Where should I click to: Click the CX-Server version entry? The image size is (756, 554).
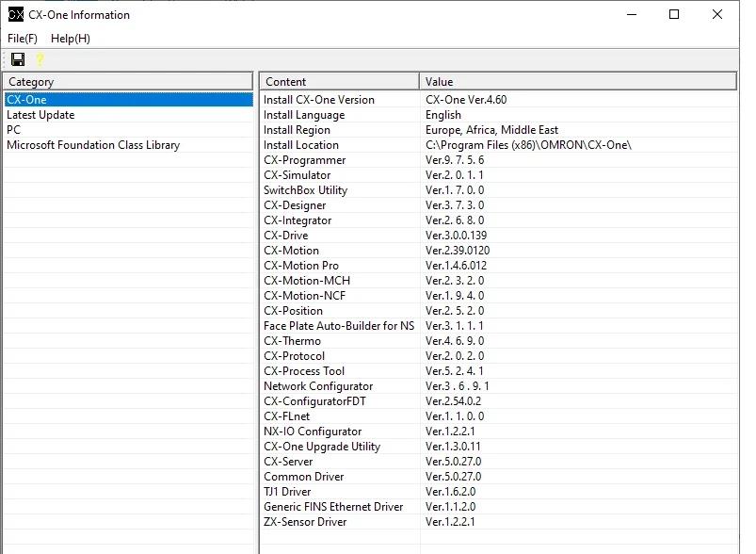tap(455, 462)
